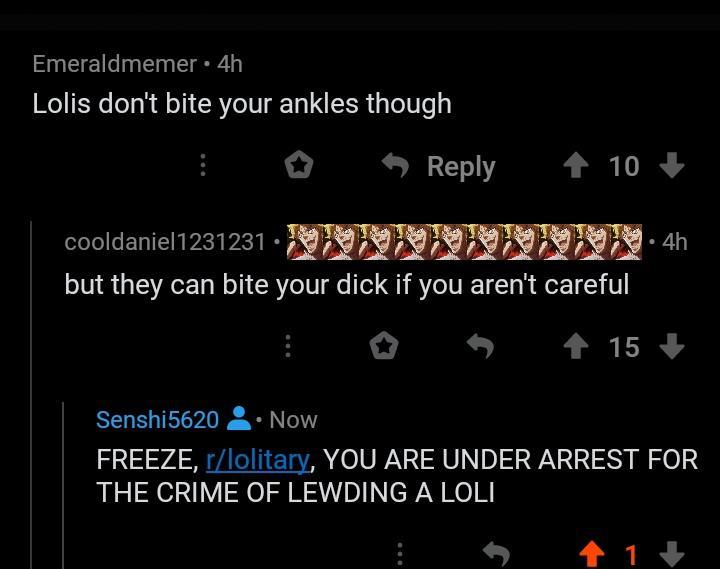The height and width of the screenshot is (569, 720).
Task: Reply to Emeraldmemer's comment
Action: click(x=439, y=166)
